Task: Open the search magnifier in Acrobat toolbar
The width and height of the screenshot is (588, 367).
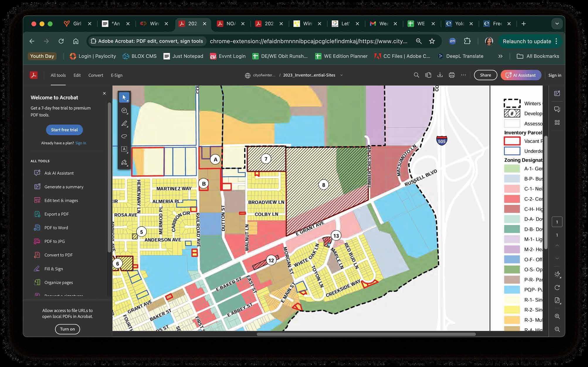Action: [x=416, y=75]
